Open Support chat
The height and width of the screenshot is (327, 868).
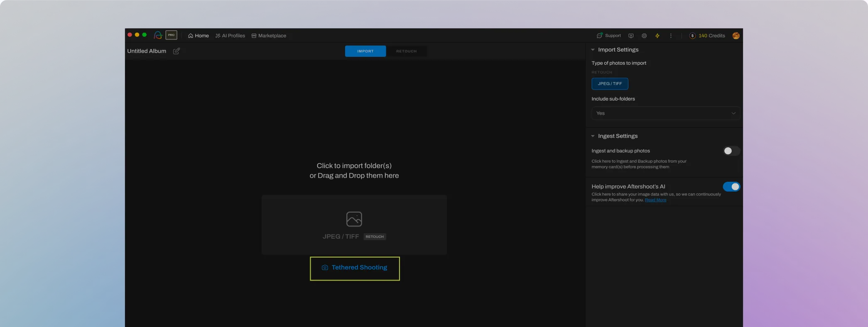tap(609, 36)
